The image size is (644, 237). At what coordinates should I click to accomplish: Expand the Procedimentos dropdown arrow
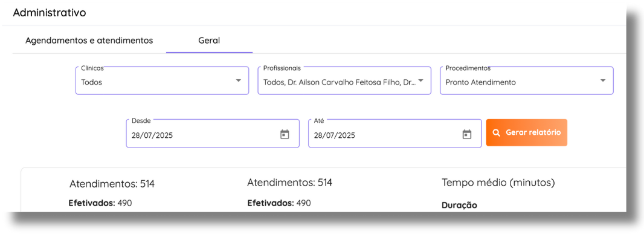(603, 80)
